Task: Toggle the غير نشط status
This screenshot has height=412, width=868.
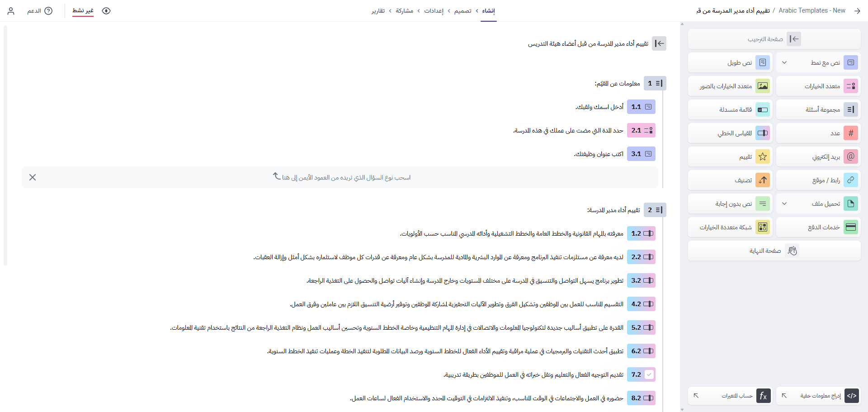Action: click(83, 11)
